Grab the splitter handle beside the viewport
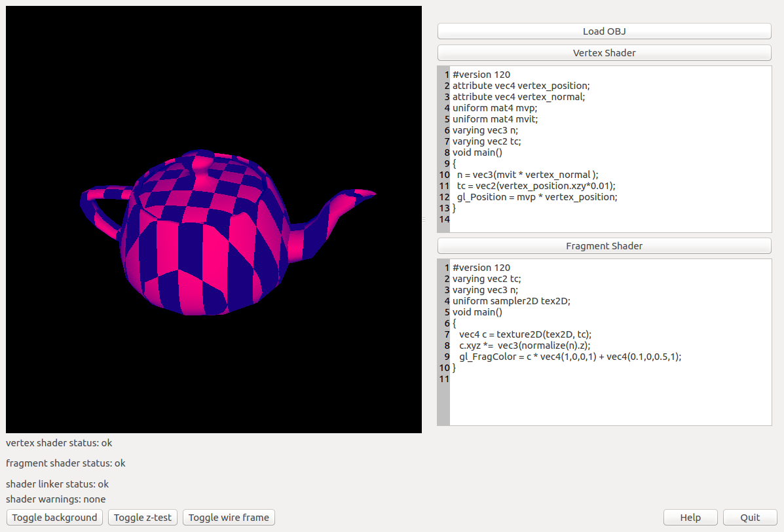Viewport: 784px width, 532px height. 424,219
